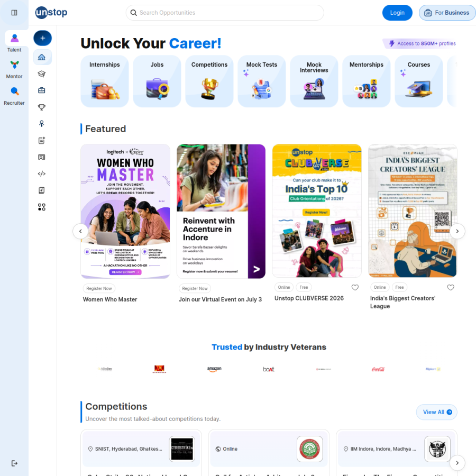The height and width of the screenshot is (476, 476).
Task: Click the SNIST, Hyderabad location text
Action: pos(129,449)
